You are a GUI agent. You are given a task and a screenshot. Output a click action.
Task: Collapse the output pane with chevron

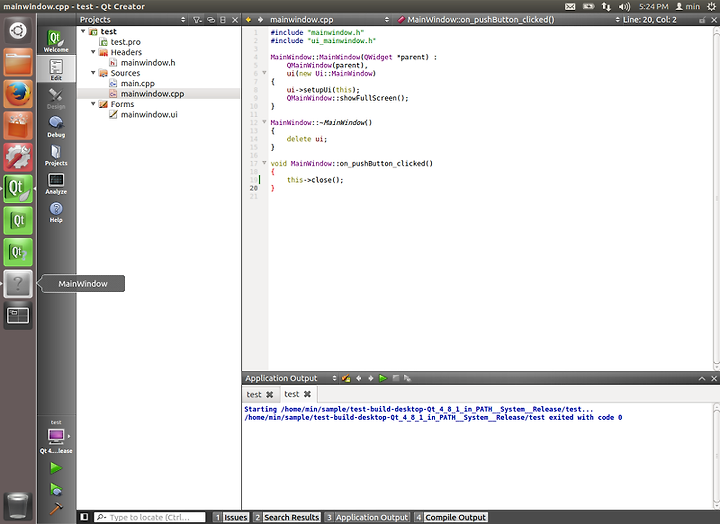click(x=702, y=378)
